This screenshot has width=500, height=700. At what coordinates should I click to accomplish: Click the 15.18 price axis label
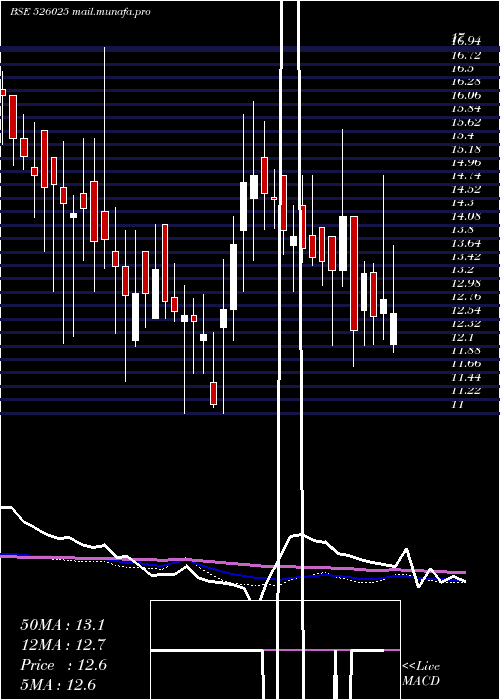pos(466,149)
